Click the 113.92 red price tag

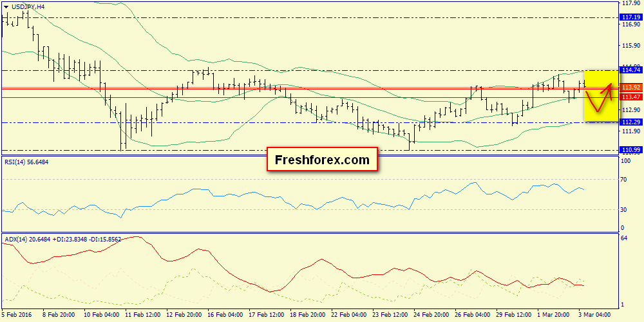tap(630, 88)
